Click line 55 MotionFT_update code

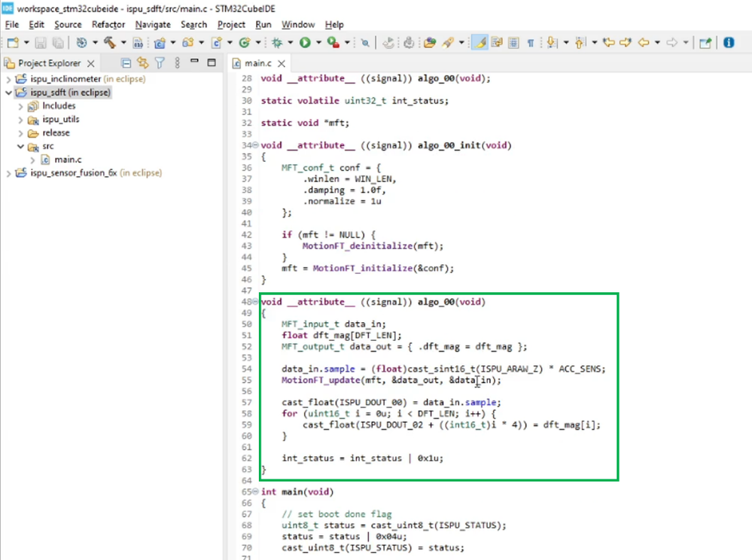[391, 380]
